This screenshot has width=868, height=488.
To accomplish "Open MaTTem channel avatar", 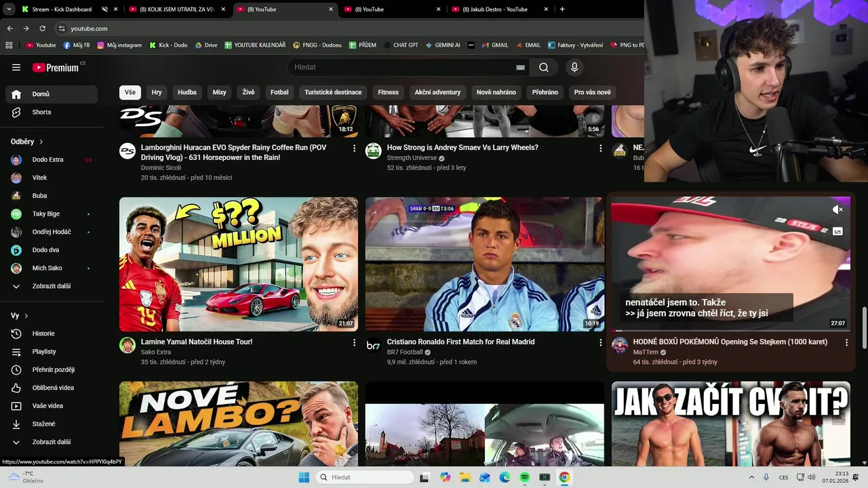I will pos(620,345).
